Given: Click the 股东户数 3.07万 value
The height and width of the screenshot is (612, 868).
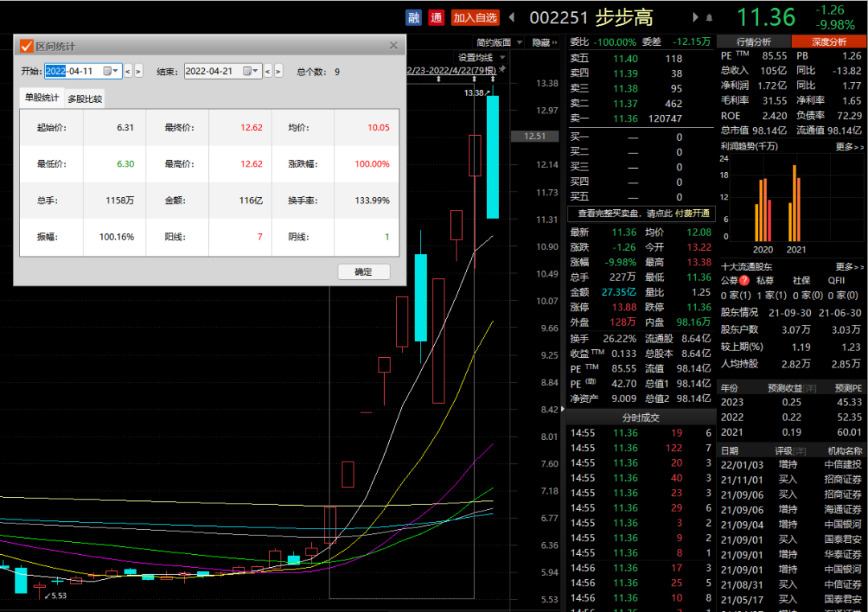Looking at the screenshot, I should tap(796, 330).
